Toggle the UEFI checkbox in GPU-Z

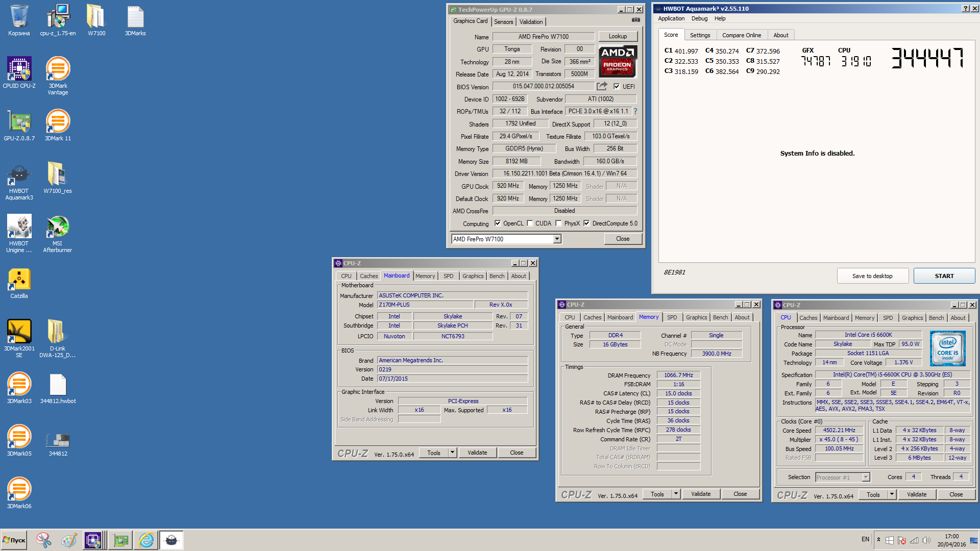(x=617, y=87)
